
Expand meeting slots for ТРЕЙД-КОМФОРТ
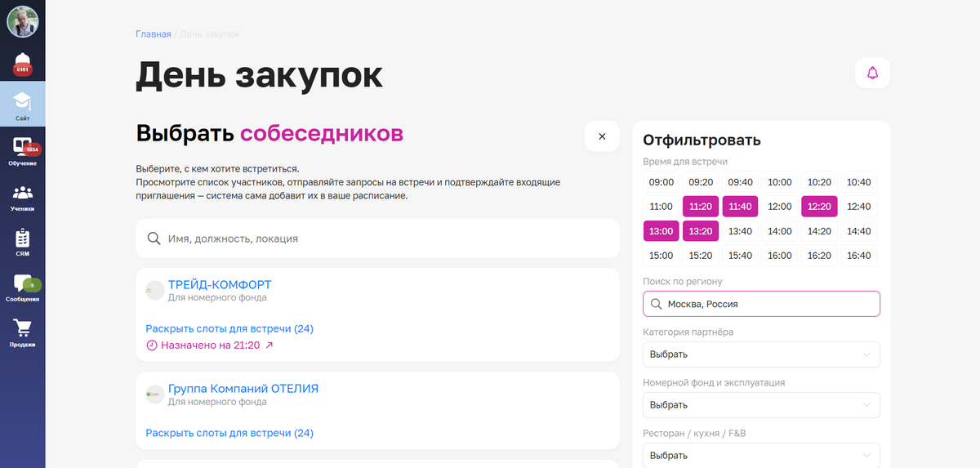click(x=229, y=328)
